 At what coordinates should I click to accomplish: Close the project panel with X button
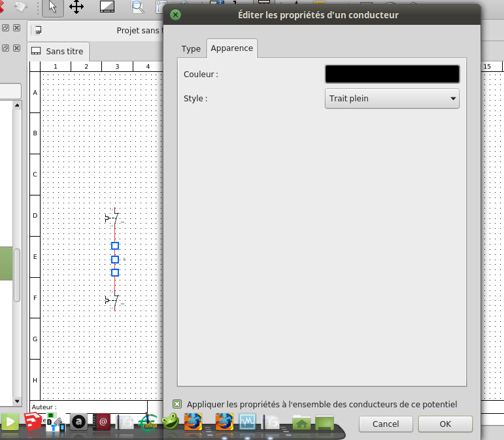pos(16,29)
